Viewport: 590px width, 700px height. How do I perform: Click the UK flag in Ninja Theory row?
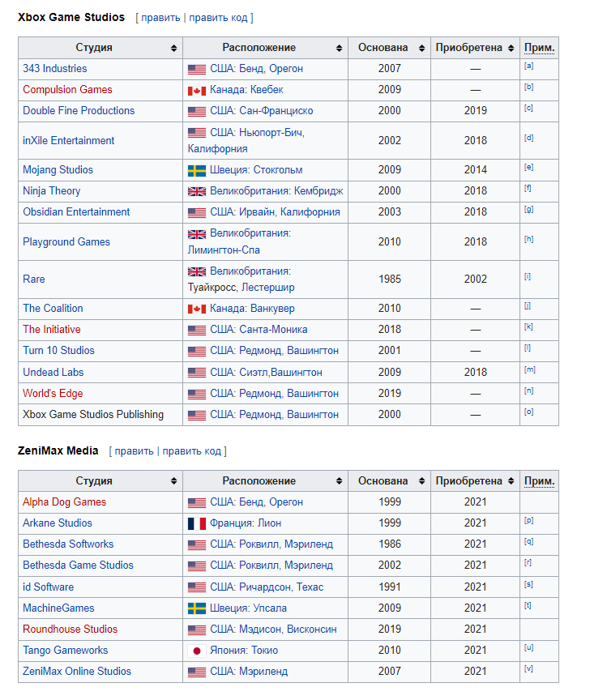[x=196, y=191]
